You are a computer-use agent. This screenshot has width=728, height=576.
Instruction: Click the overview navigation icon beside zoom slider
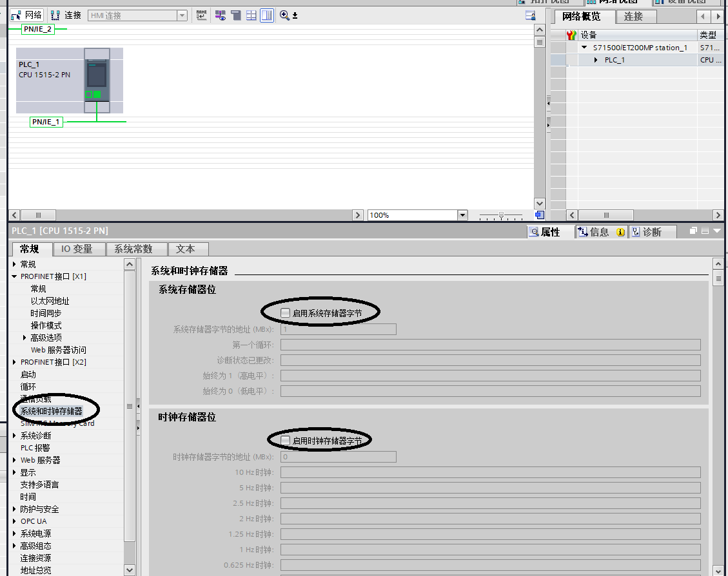tap(539, 215)
